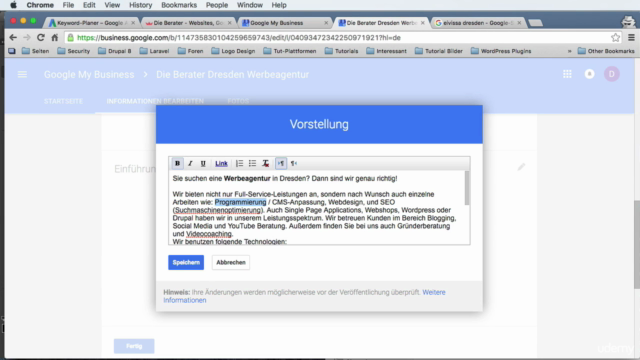Reload the current page
This screenshot has height=360, width=640.
pyautogui.click(x=41, y=38)
